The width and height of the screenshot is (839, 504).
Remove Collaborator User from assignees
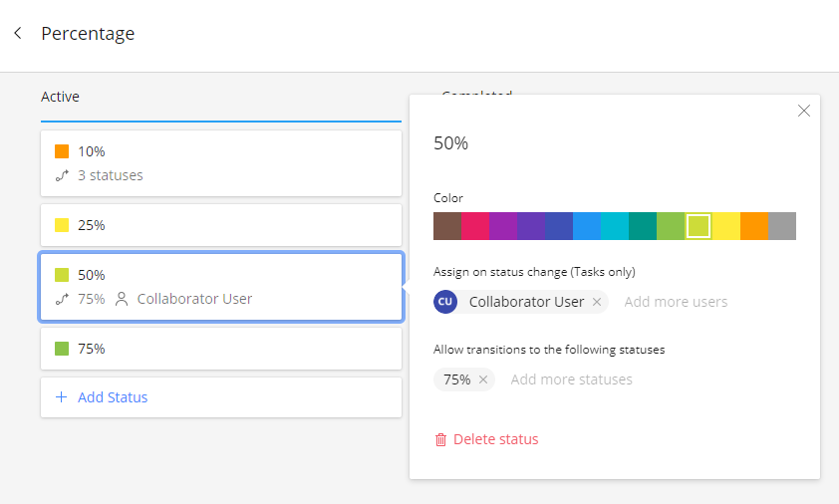(597, 302)
